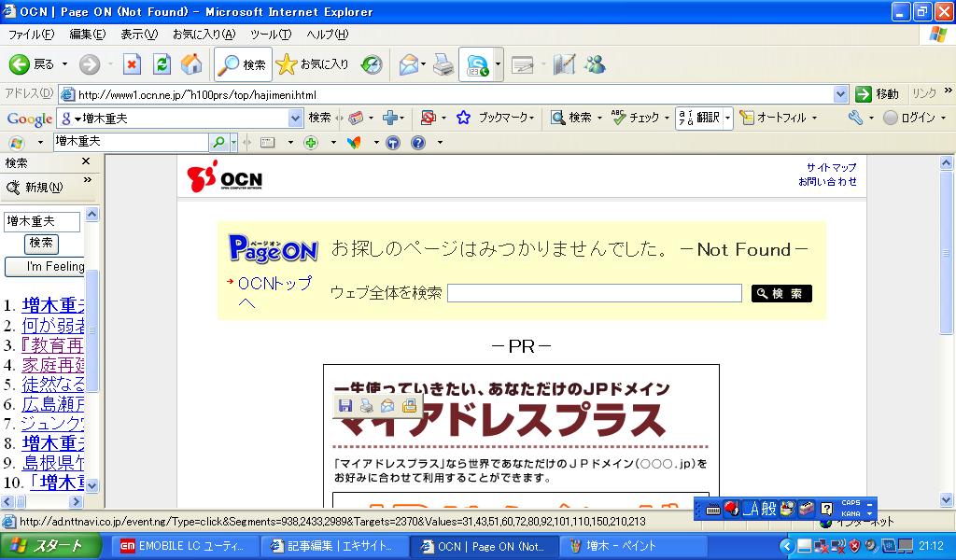Open the お気に入り(A) menu
The image size is (956, 560).
204,35
